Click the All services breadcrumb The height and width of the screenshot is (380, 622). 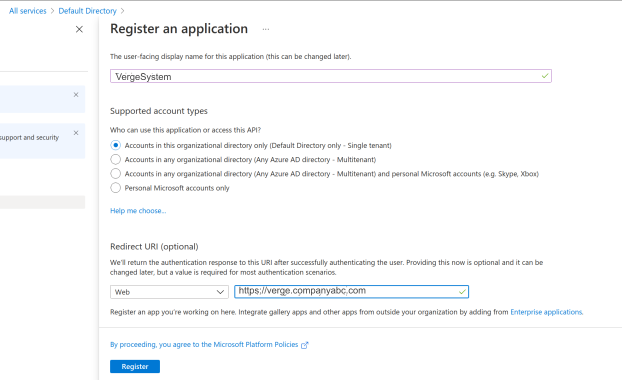[28, 11]
